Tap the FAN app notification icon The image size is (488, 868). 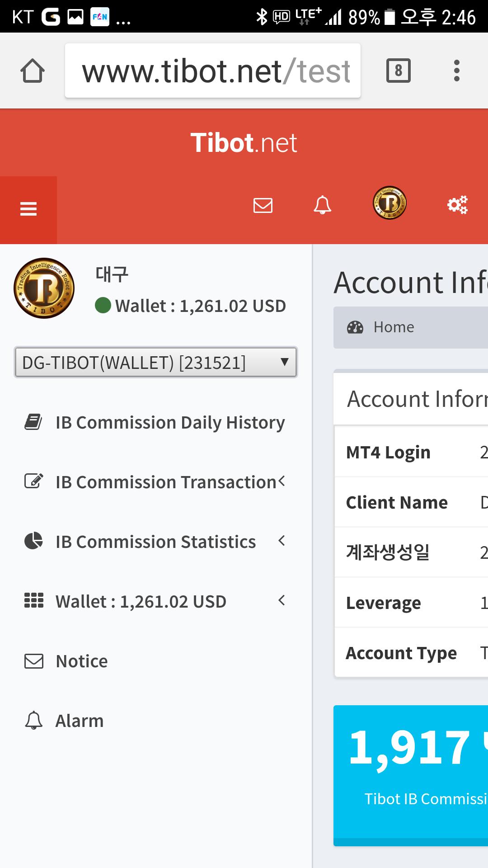100,17
